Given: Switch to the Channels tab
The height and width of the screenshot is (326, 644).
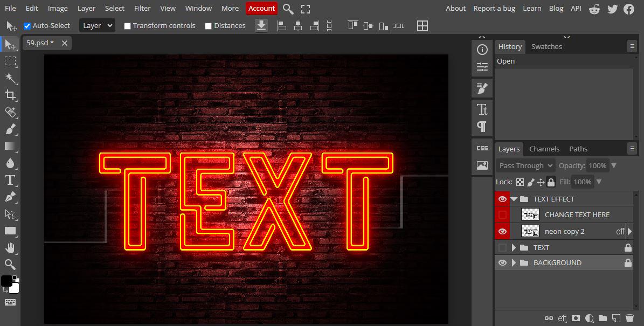Looking at the screenshot, I should (544, 149).
